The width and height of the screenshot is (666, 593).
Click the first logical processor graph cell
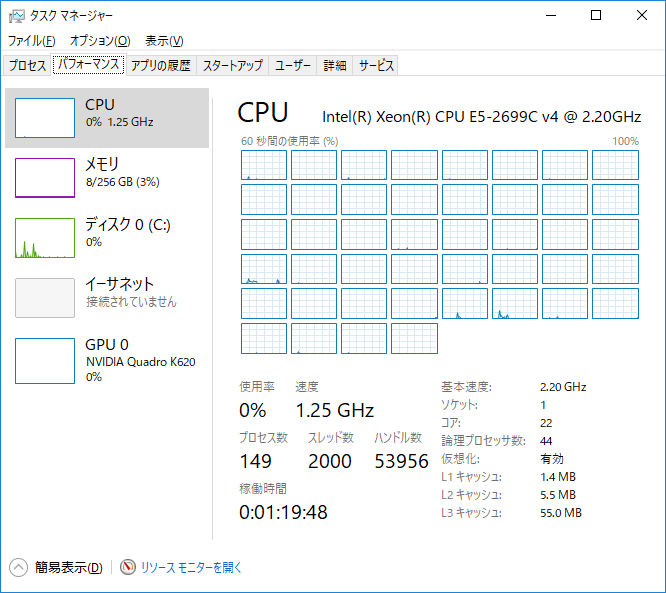click(x=264, y=165)
